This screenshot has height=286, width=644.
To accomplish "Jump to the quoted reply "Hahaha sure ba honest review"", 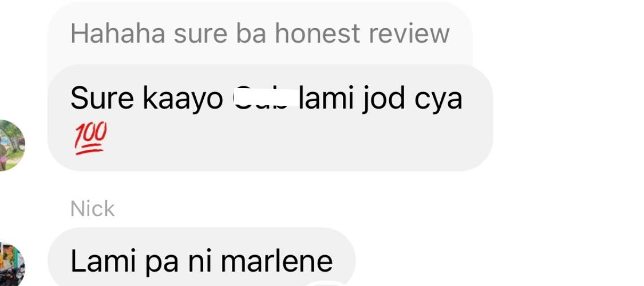I will pos(260,33).
